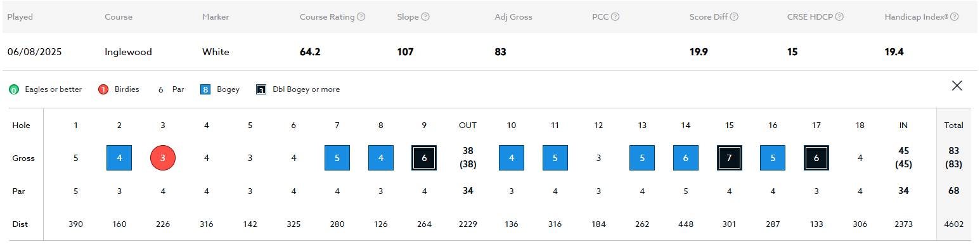Click the Adj Gross column header
980x244 pixels.
[513, 17]
